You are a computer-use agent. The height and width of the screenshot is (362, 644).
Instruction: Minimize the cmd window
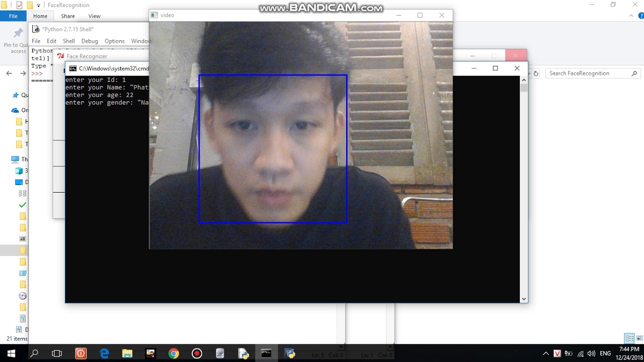[x=473, y=68]
